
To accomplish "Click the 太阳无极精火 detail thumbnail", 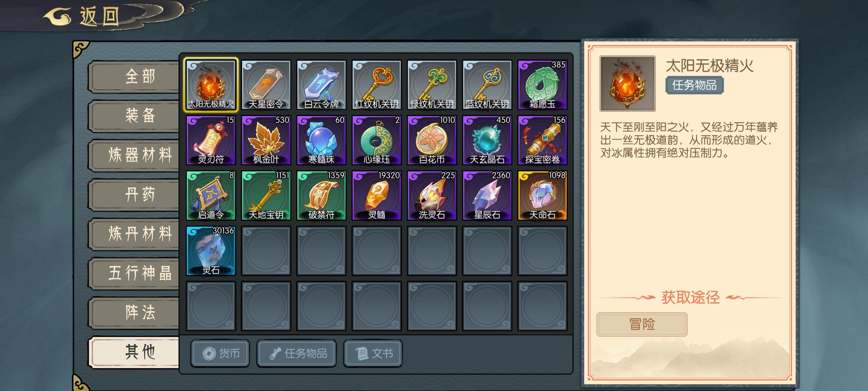I will tap(627, 83).
